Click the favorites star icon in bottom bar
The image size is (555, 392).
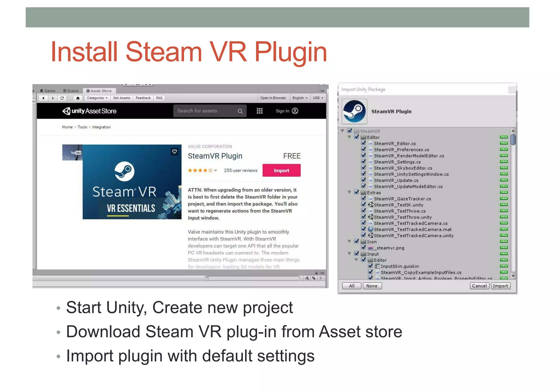pos(321,278)
